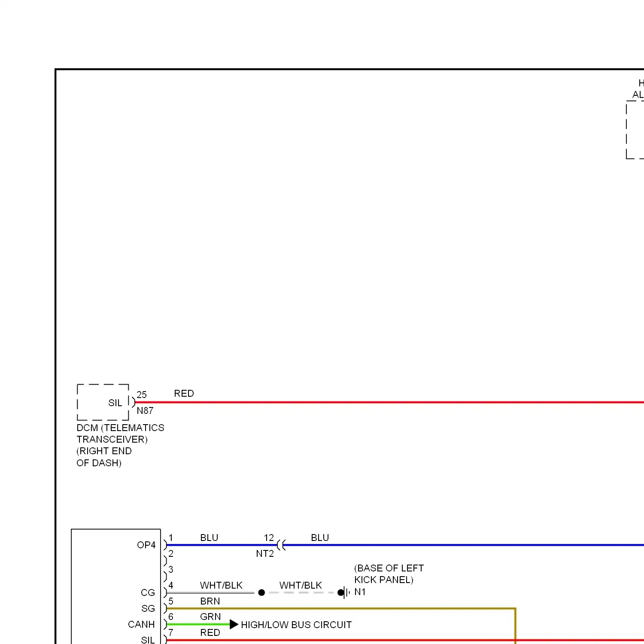Click the WHT/BLK label above the dashed wire

tap(301, 585)
